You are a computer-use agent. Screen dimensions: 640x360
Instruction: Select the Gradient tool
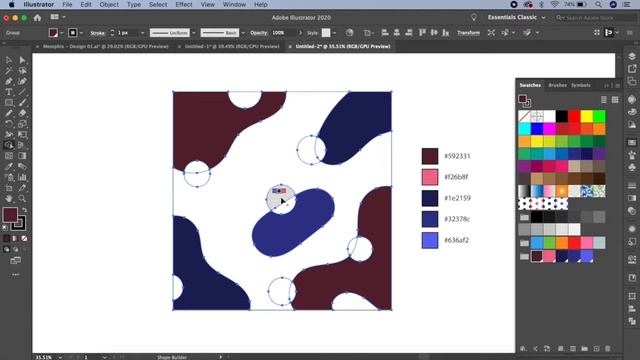click(x=22, y=156)
